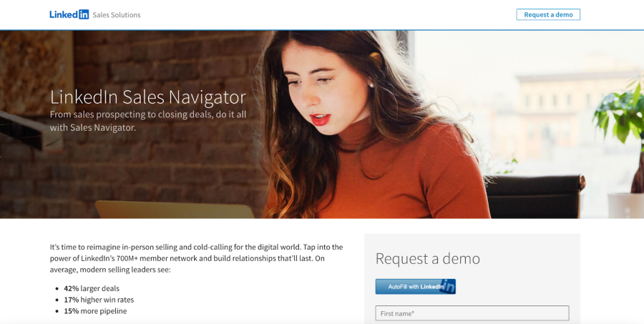644x324 pixels.
Task: Click the hero subtitle about closing deals
Action: click(148, 121)
